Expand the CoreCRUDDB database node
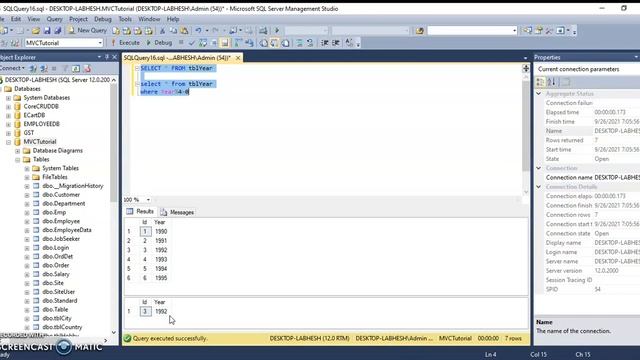The height and width of the screenshot is (360, 640). click(8, 107)
